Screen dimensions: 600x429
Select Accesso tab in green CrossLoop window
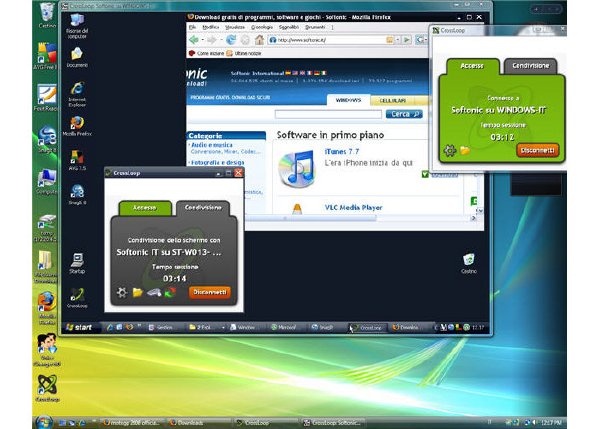(472, 66)
